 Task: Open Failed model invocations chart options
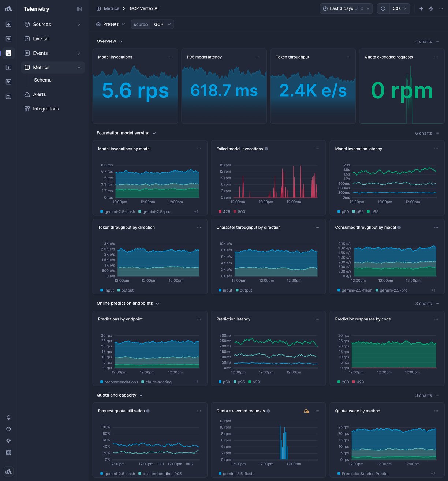pos(317,149)
